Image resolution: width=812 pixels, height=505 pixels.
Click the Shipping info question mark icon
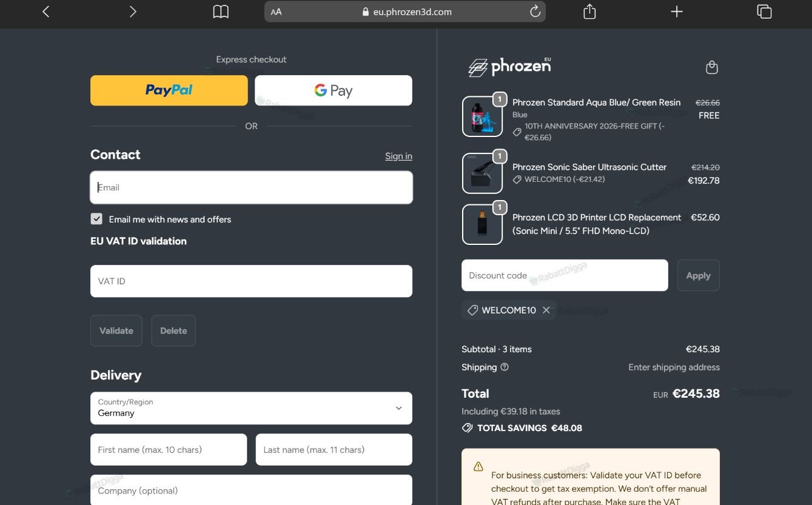coord(505,367)
